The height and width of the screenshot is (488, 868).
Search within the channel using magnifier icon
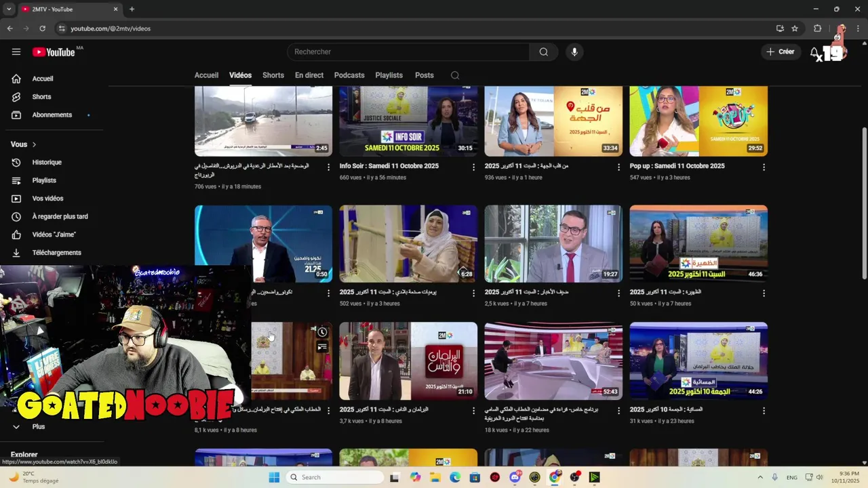click(455, 75)
